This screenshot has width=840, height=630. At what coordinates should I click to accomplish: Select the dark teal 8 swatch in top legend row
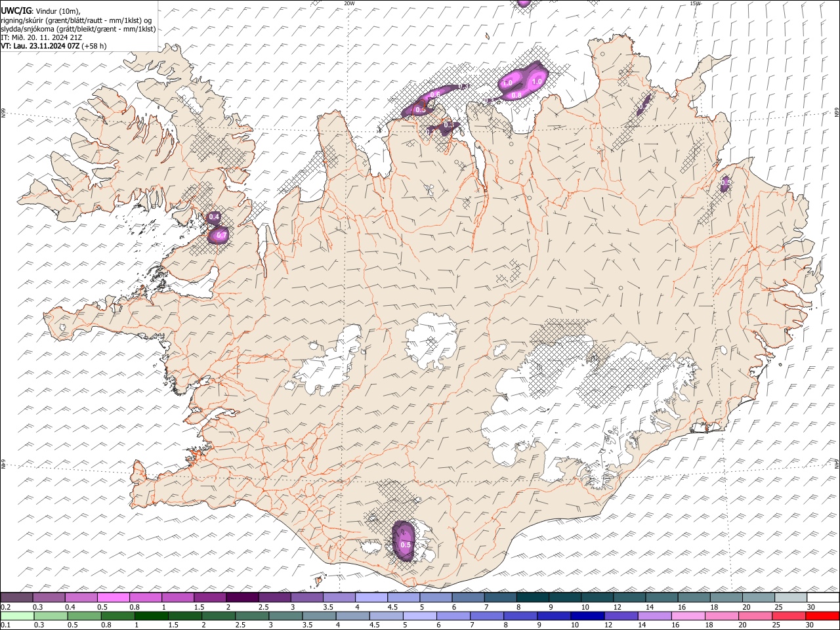(x=533, y=598)
